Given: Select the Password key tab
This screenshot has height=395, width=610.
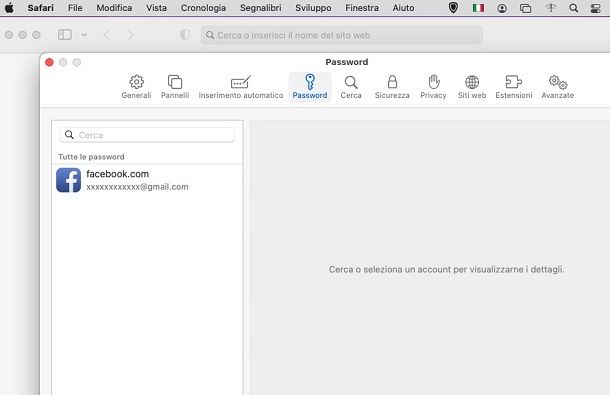Looking at the screenshot, I should (x=310, y=87).
